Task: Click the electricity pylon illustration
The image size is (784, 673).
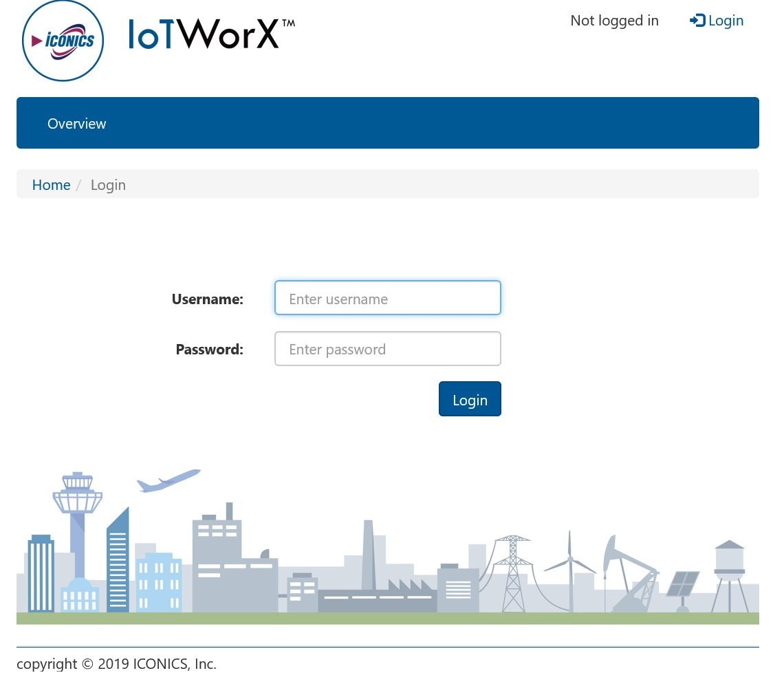Action: click(x=512, y=571)
